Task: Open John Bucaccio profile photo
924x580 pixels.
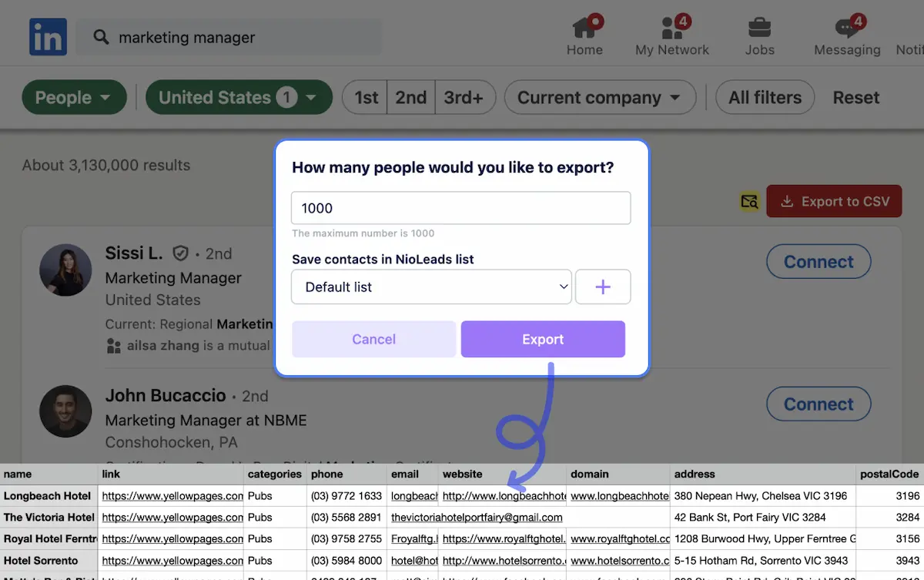Action: point(65,413)
